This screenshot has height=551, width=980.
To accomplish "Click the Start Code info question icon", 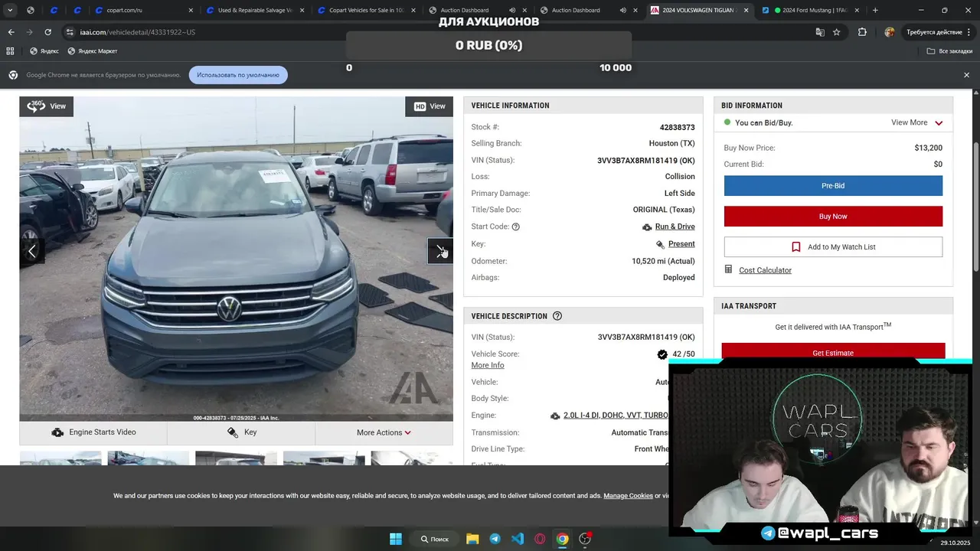I will pyautogui.click(x=515, y=227).
